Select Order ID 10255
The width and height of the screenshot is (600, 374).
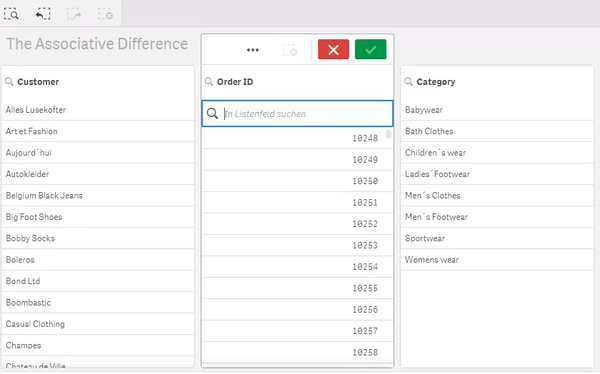pyautogui.click(x=297, y=288)
